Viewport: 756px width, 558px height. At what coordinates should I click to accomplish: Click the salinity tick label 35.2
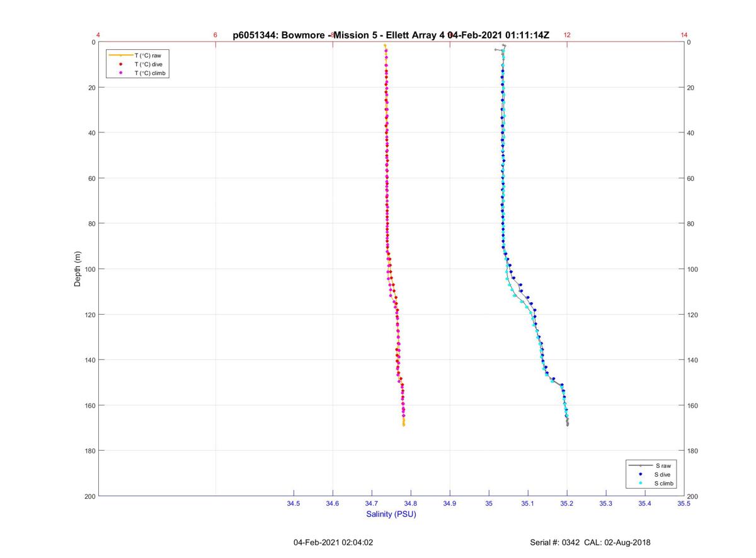pyautogui.click(x=567, y=504)
